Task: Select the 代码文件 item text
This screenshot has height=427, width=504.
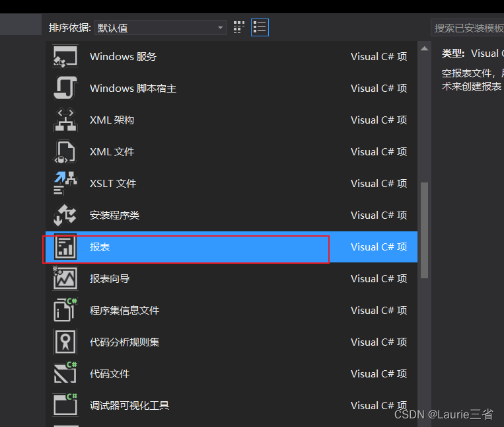Action: [110, 373]
